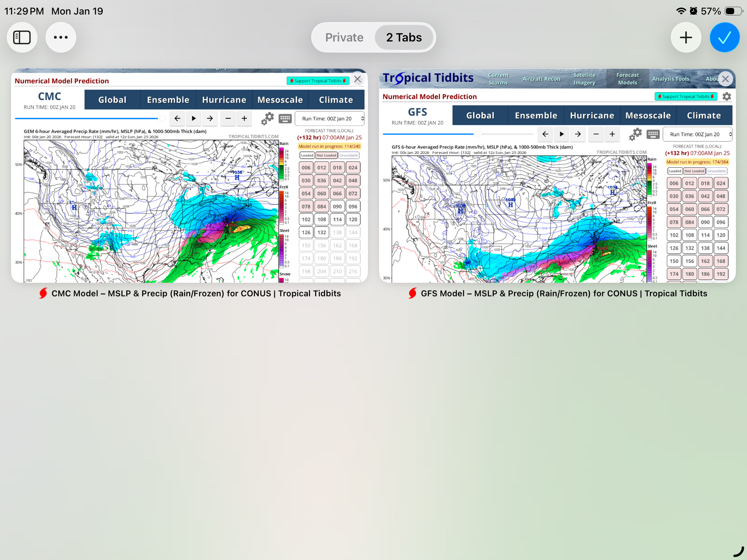Screen dimensions: 747x560
Task: Switch to Private tab group
Action: tap(344, 37)
